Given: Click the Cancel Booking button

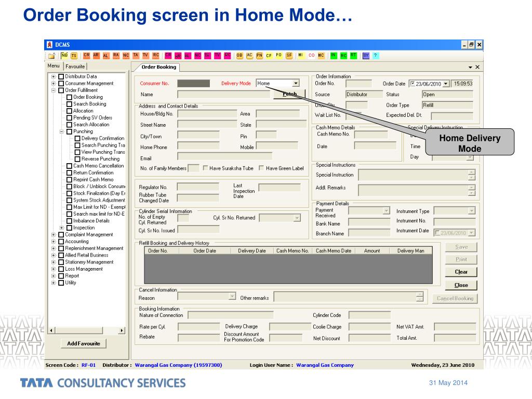Looking at the screenshot, I should [x=455, y=299].
